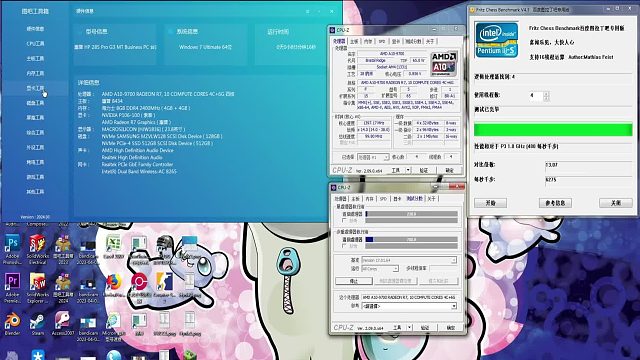Open 关于 tab in lower CPU-Z
This screenshot has width=640, height=360.
[431, 199]
